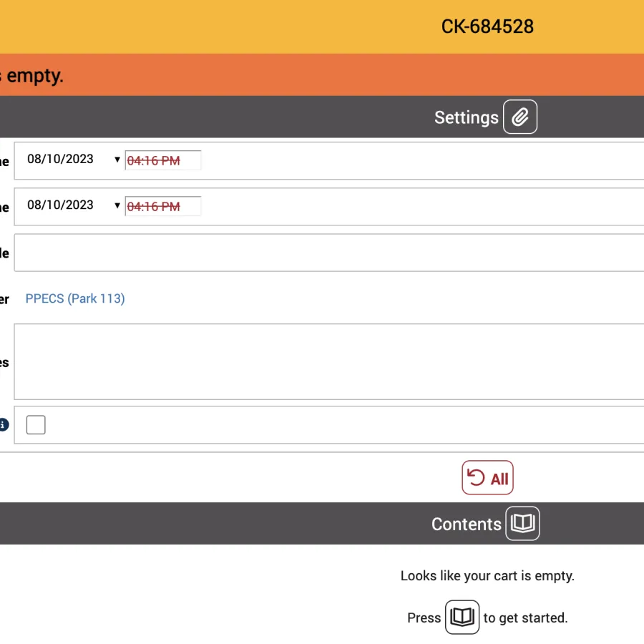Screen dimensions: 644x644
Task: Click the second 04:16 PM time field
Action: pyautogui.click(x=162, y=207)
